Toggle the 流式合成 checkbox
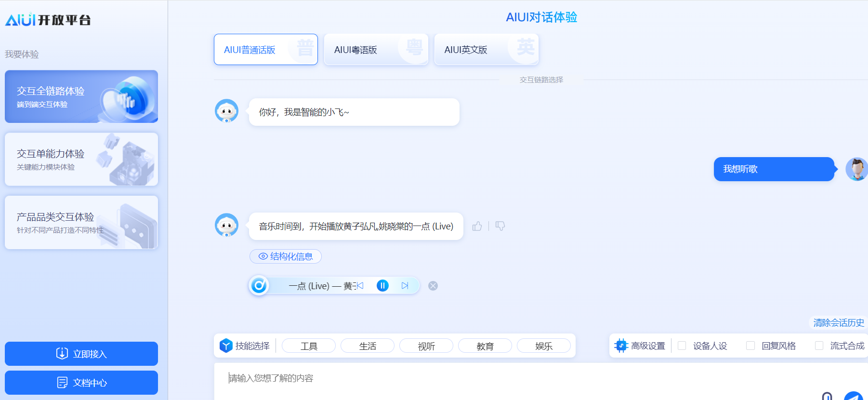This screenshot has height=400, width=868. click(819, 346)
